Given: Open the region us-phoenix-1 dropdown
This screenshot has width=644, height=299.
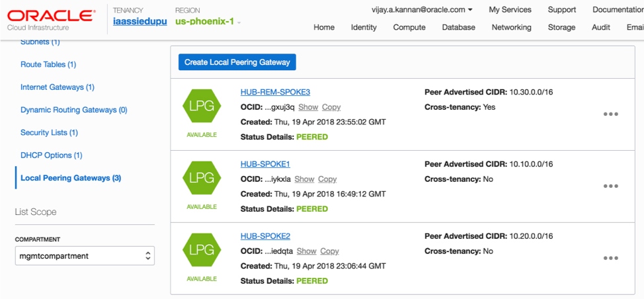Looking at the screenshot, I should (208, 22).
